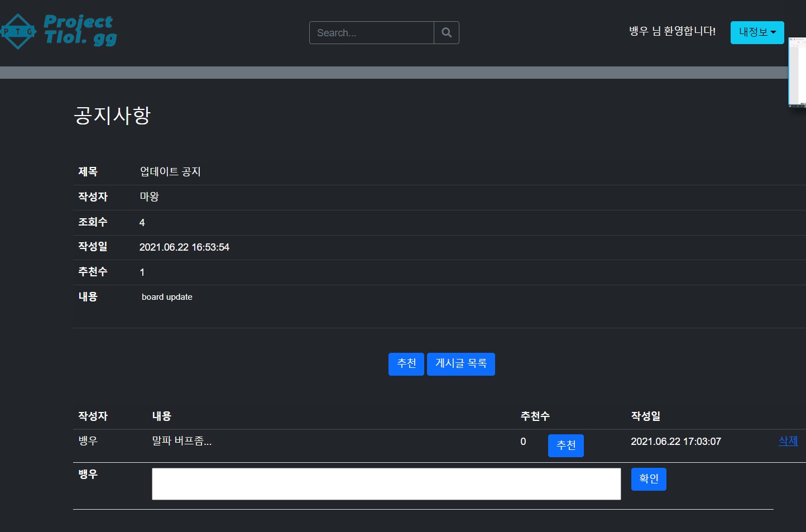
Task: Click the comment text input box
Action: coord(386,483)
